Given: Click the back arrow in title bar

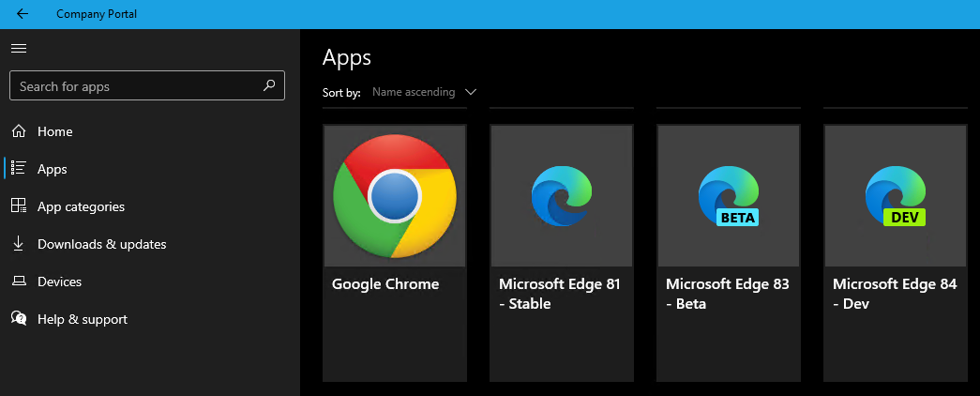Looking at the screenshot, I should (x=23, y=14).
